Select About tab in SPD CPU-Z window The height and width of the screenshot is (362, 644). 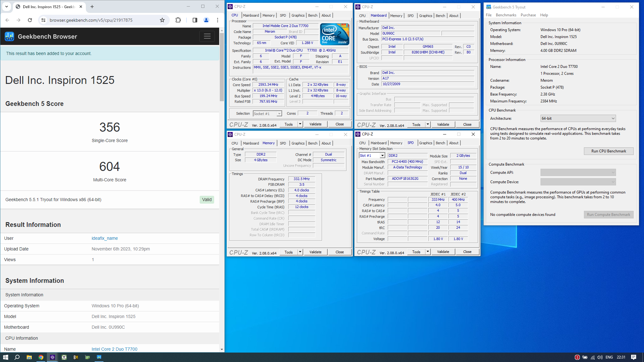tap(453, 143)
